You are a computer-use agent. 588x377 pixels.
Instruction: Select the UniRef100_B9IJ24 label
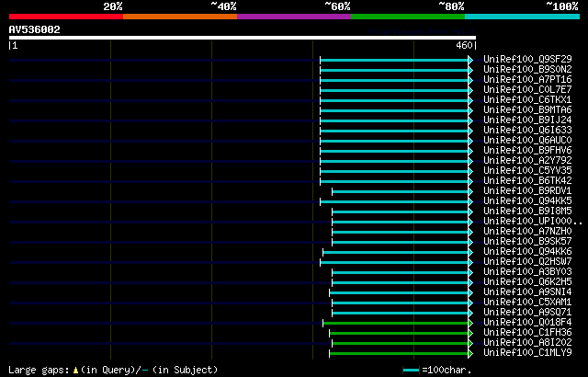click(527, 120)
